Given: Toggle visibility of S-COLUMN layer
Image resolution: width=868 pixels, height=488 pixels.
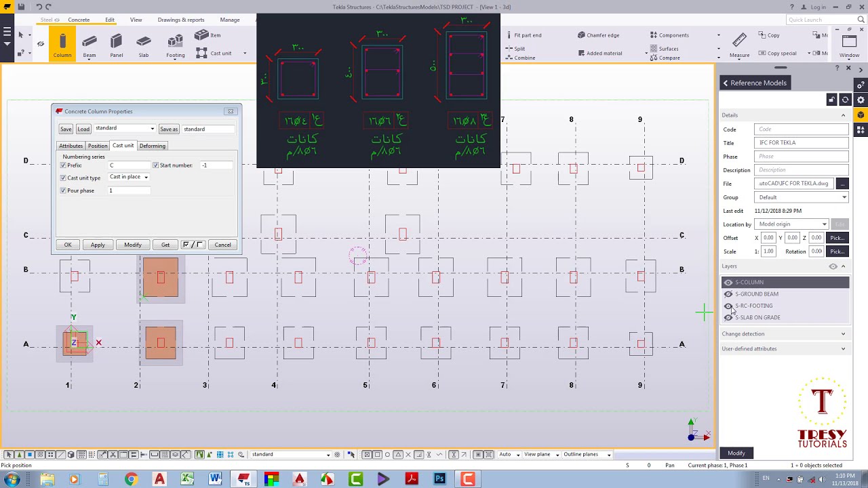Looking at the screenshot, I should pos(728,283).
